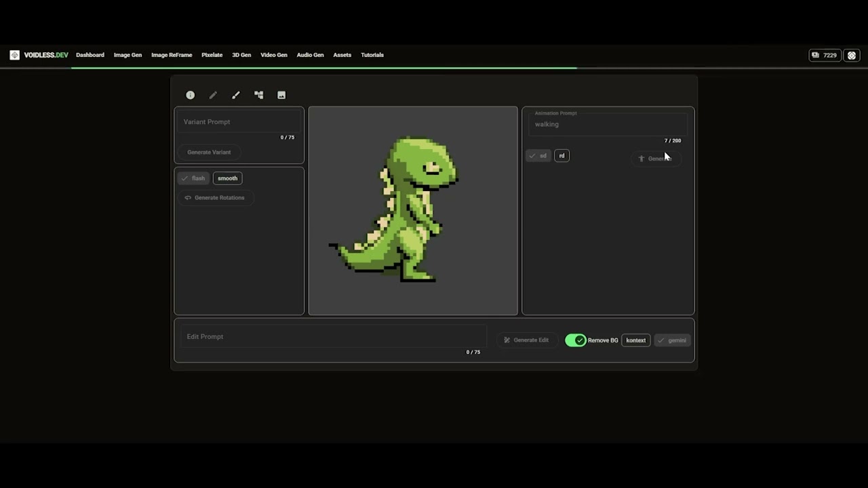Select the flash rotation mode
This screenshot has height=488, width=868.
tap(193, 178)
